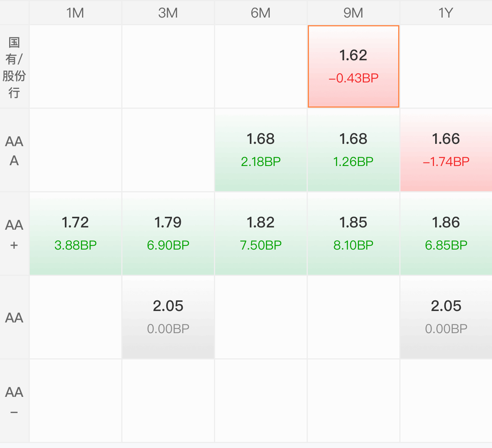Viewport: 492px width, 448px height.
Task: Select the AA 3M cell showing 2.05
Action: coord(168,317)
